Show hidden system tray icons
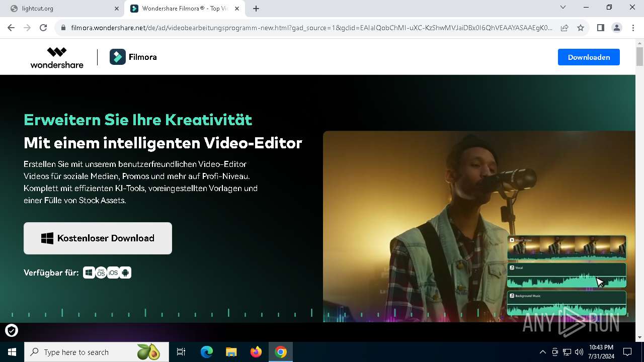644x362 pixels. (x=542, y=352)
